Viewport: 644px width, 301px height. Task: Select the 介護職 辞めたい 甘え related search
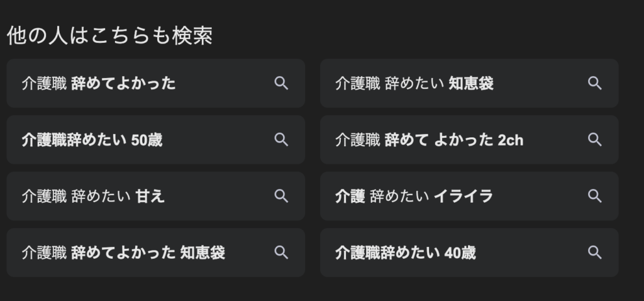click(x=156, y=196)
